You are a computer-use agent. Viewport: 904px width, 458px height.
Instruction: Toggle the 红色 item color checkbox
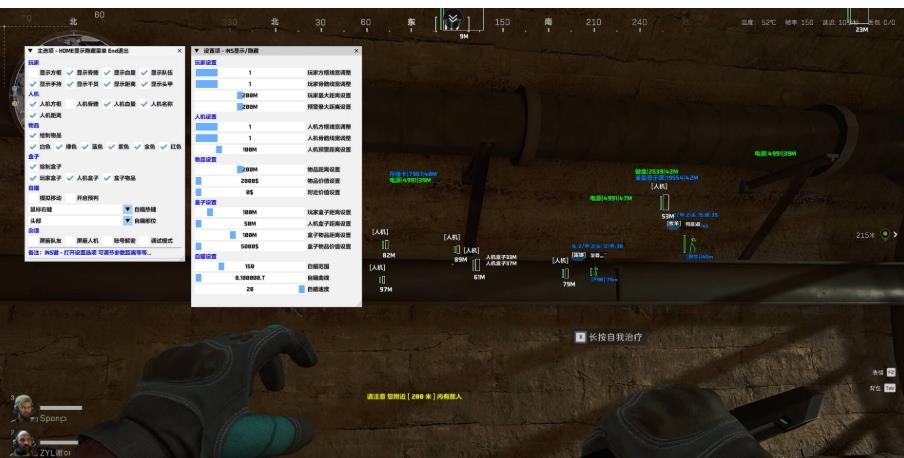coord(163,147)
